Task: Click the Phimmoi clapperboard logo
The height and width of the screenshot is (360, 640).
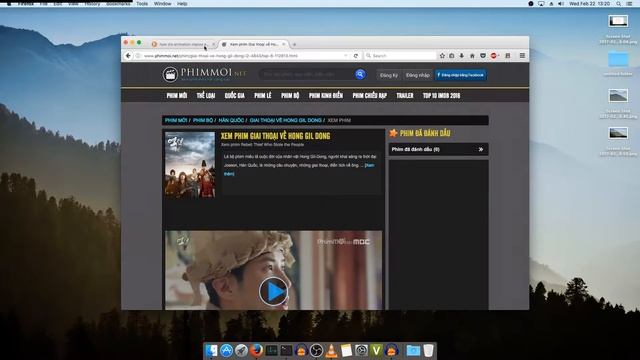Action: (x=170, y=75)
